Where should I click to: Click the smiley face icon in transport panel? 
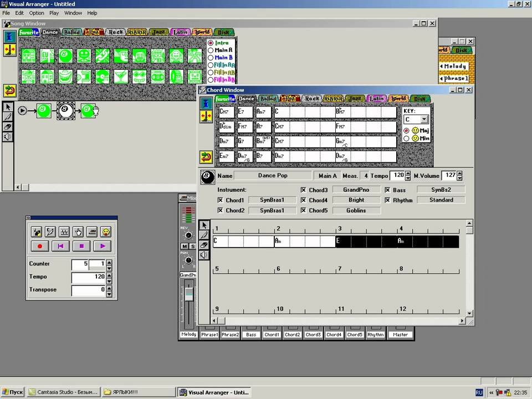click(x=106, y=232)
